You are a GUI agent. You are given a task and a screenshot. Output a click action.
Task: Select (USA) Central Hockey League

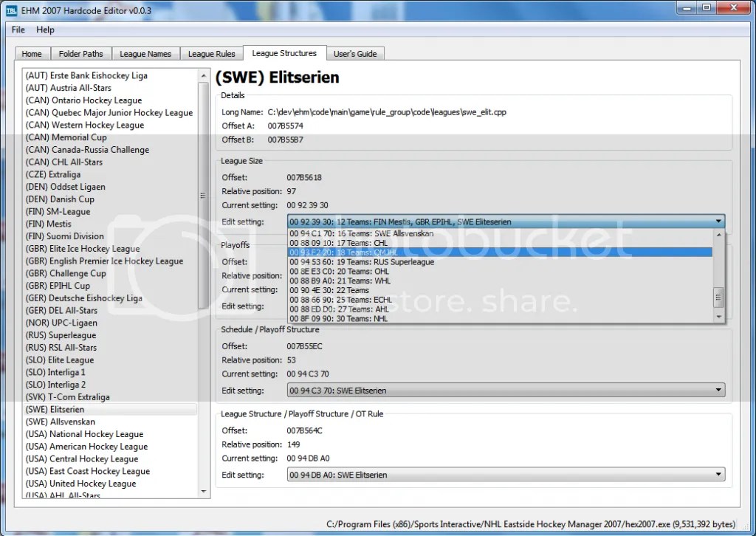(x=111, y=459)
